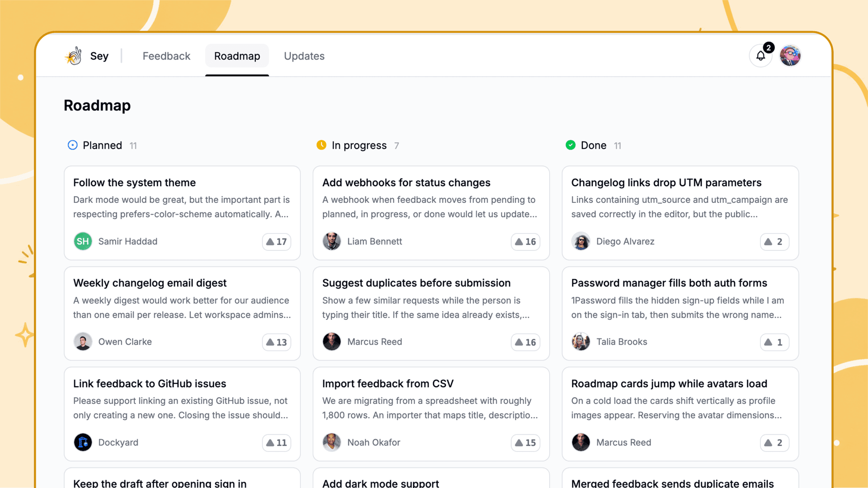Screen dimensions: 868x488
Task: Upvote Add webhooks for status changes (16)
Action: [525, 242]
